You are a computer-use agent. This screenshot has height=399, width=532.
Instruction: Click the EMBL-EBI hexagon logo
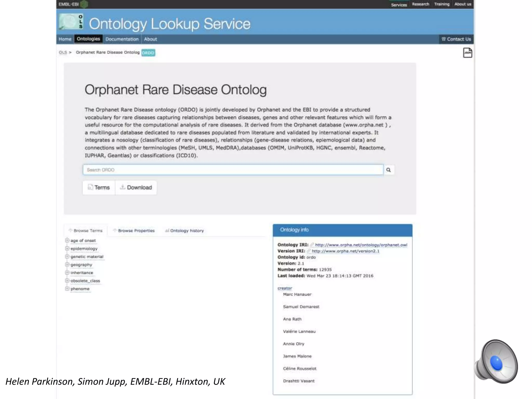click(84, 4)
